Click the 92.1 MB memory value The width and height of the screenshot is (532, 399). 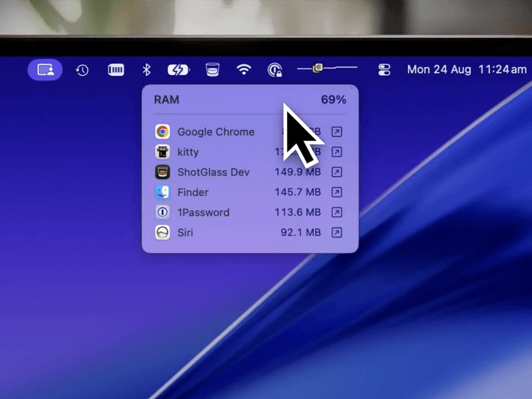pyautogui.click(x=300, y=232)
